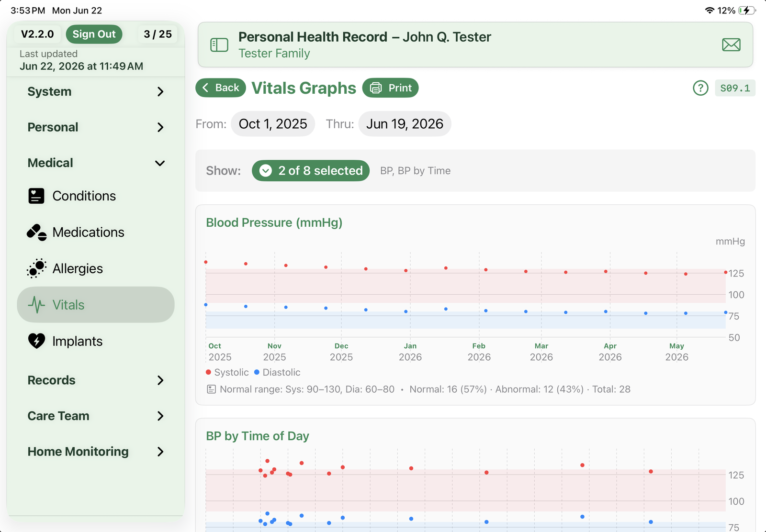Screen dimensions: 766x532
Task: Open the '2 of 8 selected' dropdown
Action: (311, 171)
